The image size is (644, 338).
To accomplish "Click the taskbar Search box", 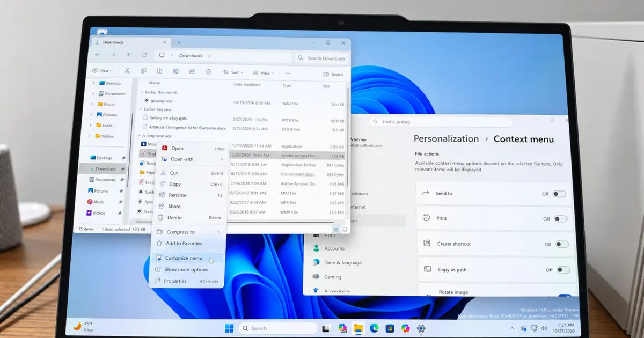I will pyautogui.click(x=277, y=328).
